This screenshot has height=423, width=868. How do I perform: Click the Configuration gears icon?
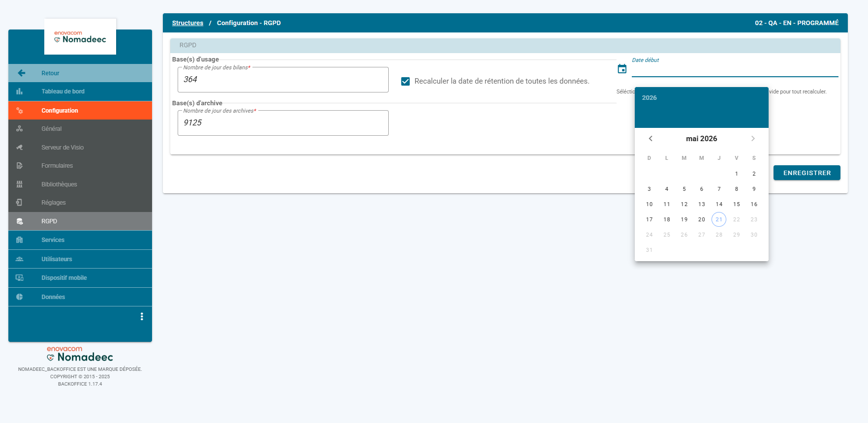click(x=20, y=111)
